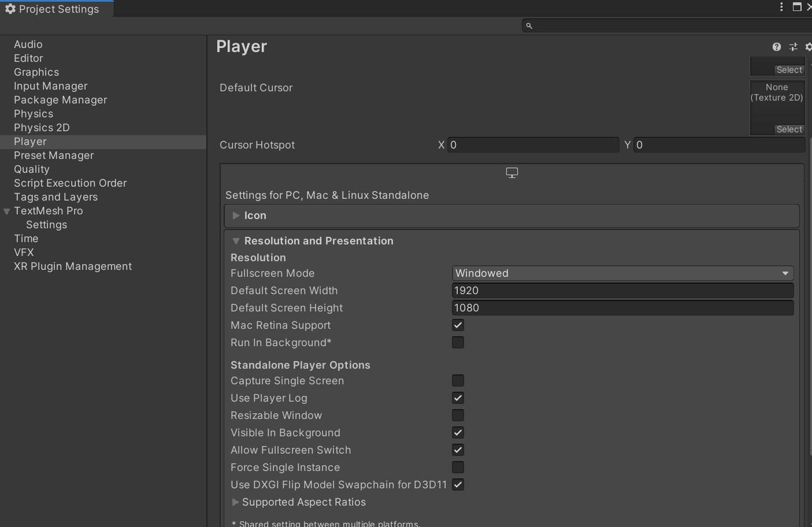
Task: Click Cursor Hotspot Y field
Action: pyautogui.click(x=719, y=145)
